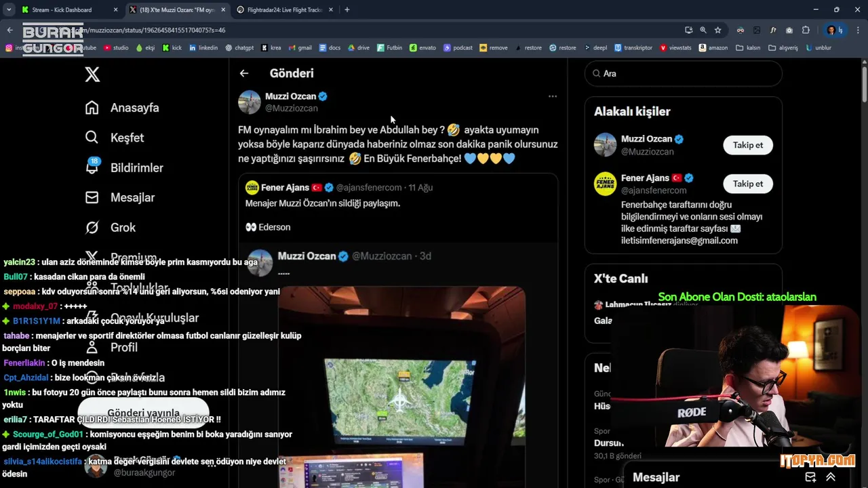Open the kalsın bookmark folder
868x488 pixels.
pos(749,47)
